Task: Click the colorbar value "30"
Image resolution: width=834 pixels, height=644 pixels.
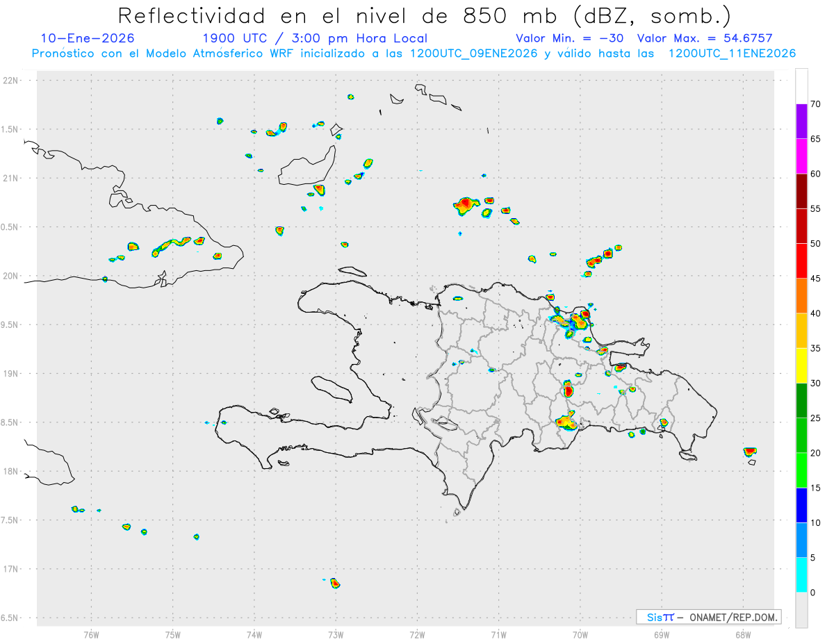Action: tap(815, 383)
